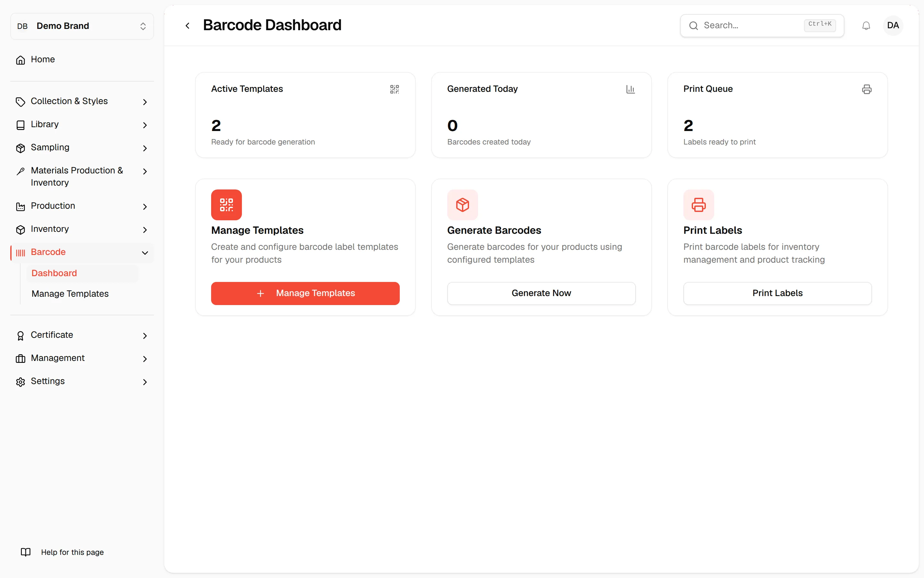Open the DA user avatar menu
The height and width of the screenshot is (578, 924).
coord(893,26)
